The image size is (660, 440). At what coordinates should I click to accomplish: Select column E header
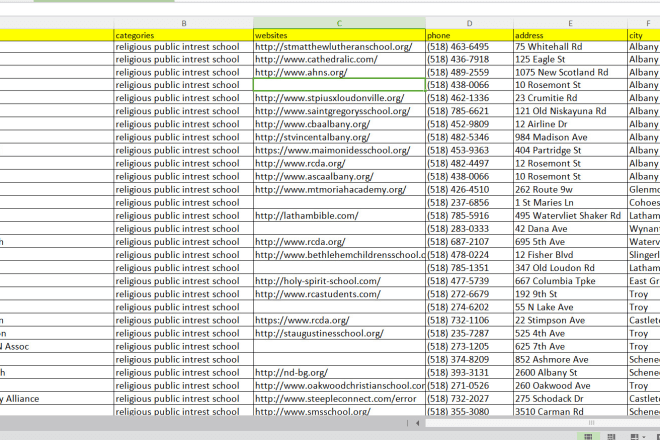(x=570, y=24)
